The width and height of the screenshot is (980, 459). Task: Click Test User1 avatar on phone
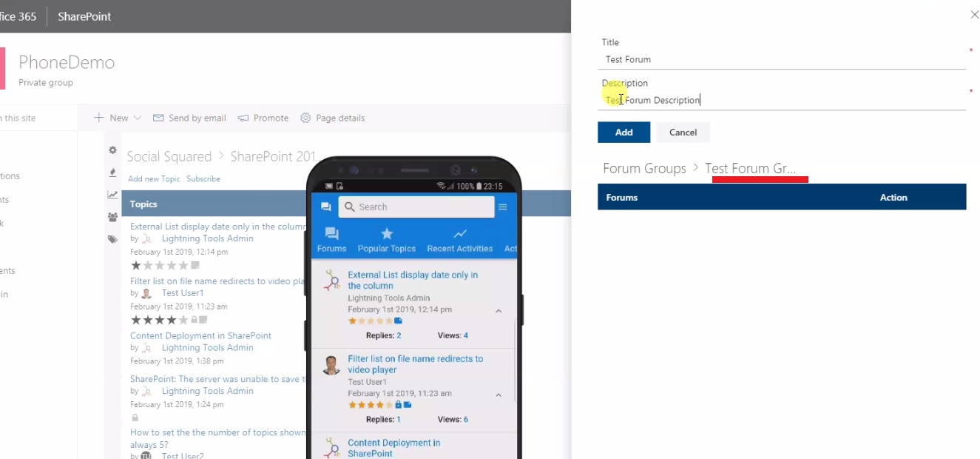(x=331, y=365)
